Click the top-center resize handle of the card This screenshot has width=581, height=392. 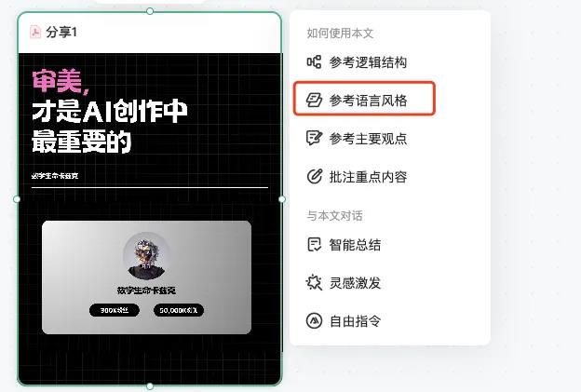pyautogui.click(x=150, y=11)
